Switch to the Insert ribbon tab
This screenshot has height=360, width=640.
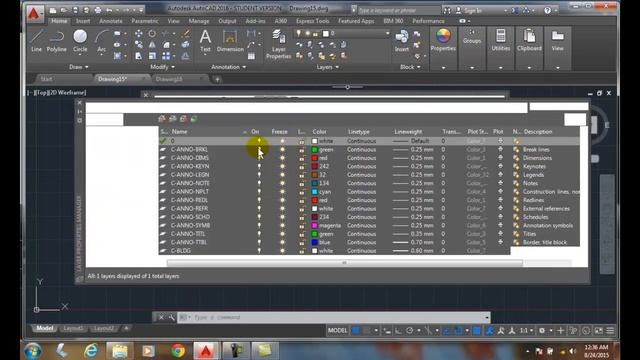pyautogui.click(x=83, y=21)
